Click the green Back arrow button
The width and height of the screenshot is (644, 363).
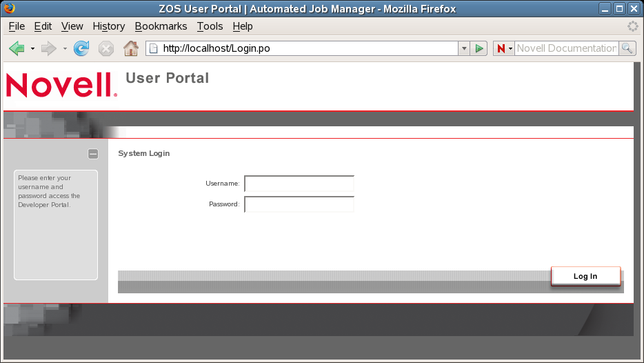click(17, 48)
